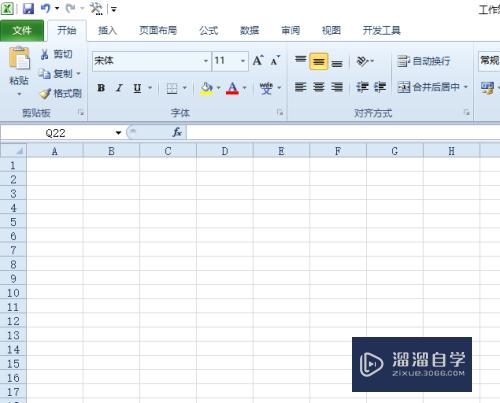Viewport: 500px width, 403px height.
Task: Click the Increase Font Size icon
Action: 258,61
